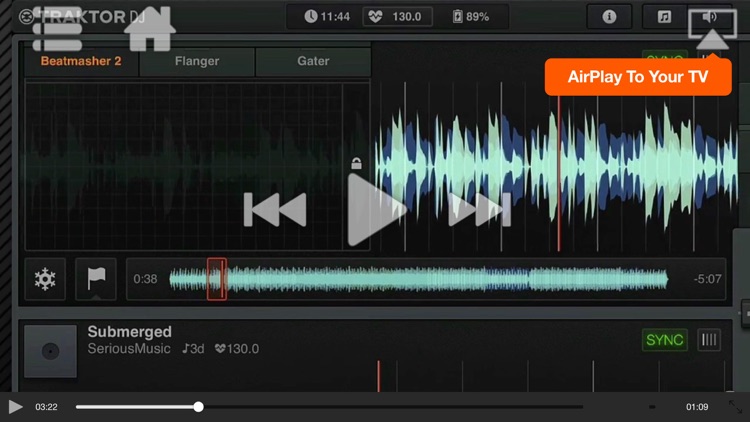Switch to the Gater effect tab
The image size is (750, 422).
[x=313, y=61]
